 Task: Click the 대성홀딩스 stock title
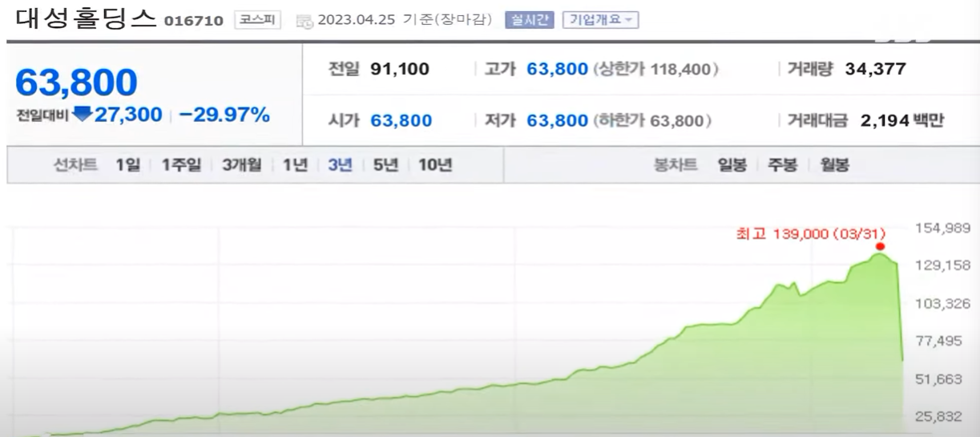click(x=87, y=18)
